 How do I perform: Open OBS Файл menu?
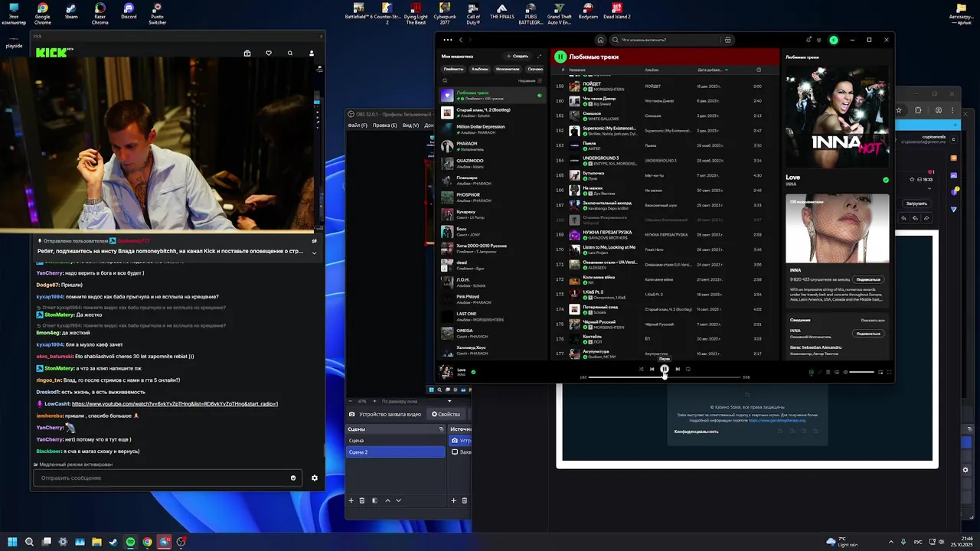point(358,125)
